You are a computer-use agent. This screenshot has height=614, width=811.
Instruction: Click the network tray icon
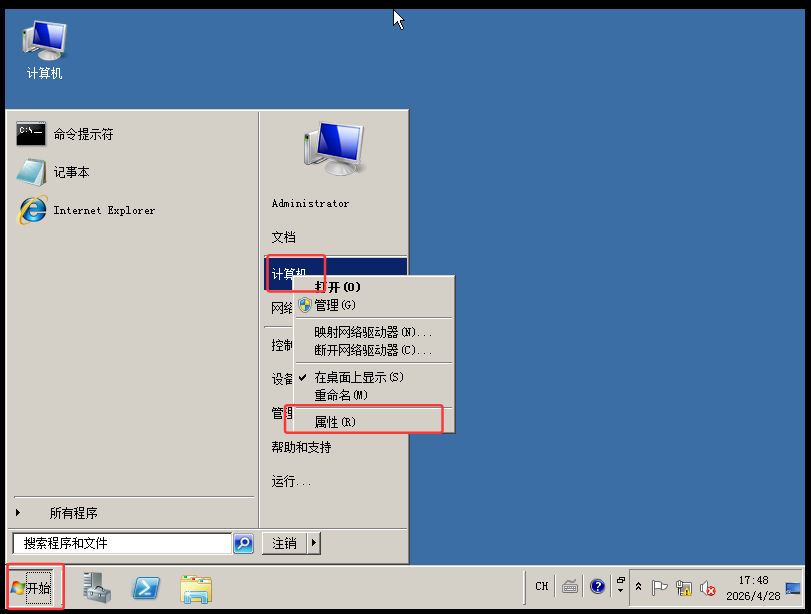684,588
